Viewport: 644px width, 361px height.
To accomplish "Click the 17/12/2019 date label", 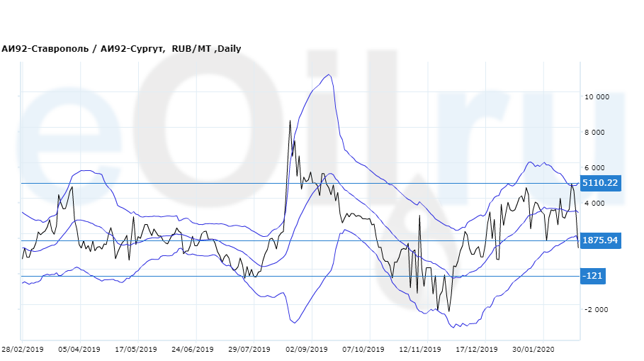I will coord(477,350).
